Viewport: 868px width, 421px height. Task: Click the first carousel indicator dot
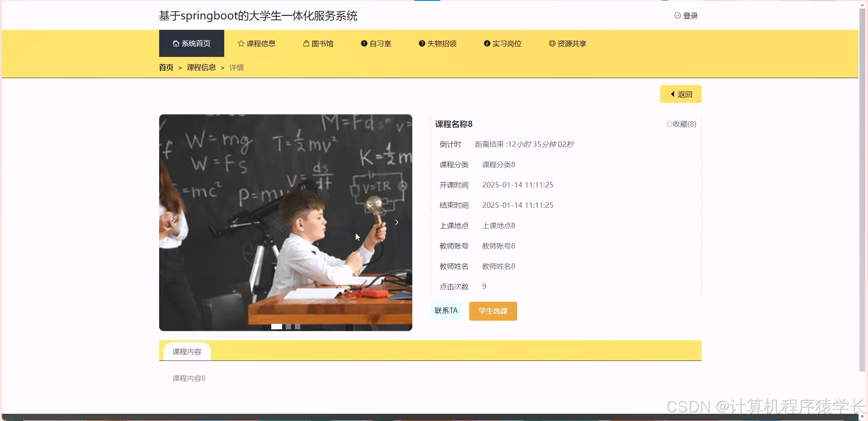pos(277,327)
